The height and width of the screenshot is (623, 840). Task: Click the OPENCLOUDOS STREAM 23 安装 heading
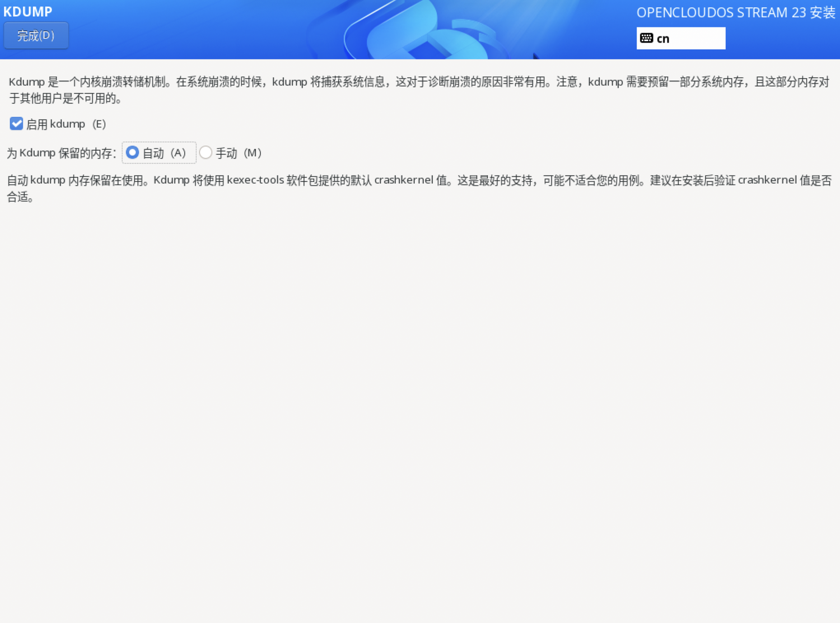pyautogui.click(x=736, y=12)
